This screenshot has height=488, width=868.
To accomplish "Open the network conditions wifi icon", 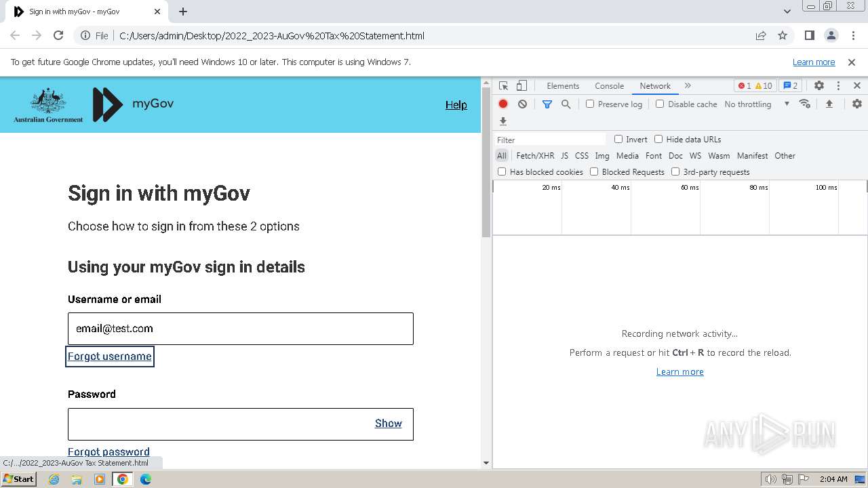I will [805, 104].
